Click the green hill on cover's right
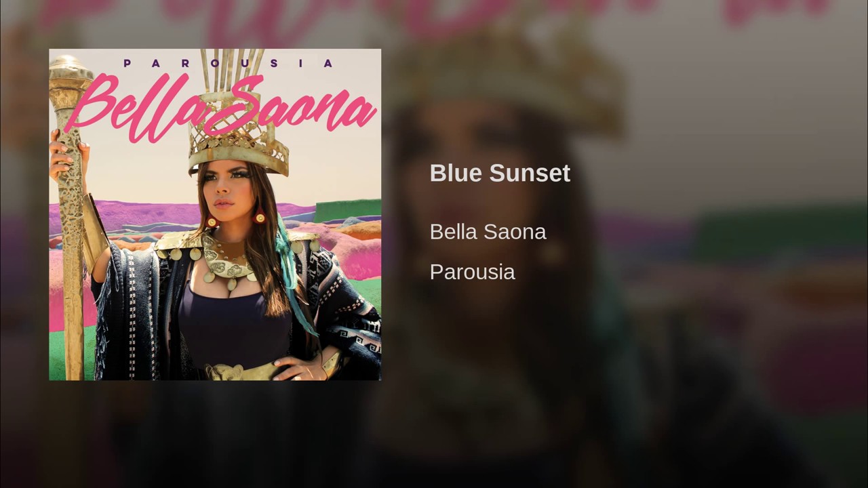The image size is (868, 488). coord(347,210)
